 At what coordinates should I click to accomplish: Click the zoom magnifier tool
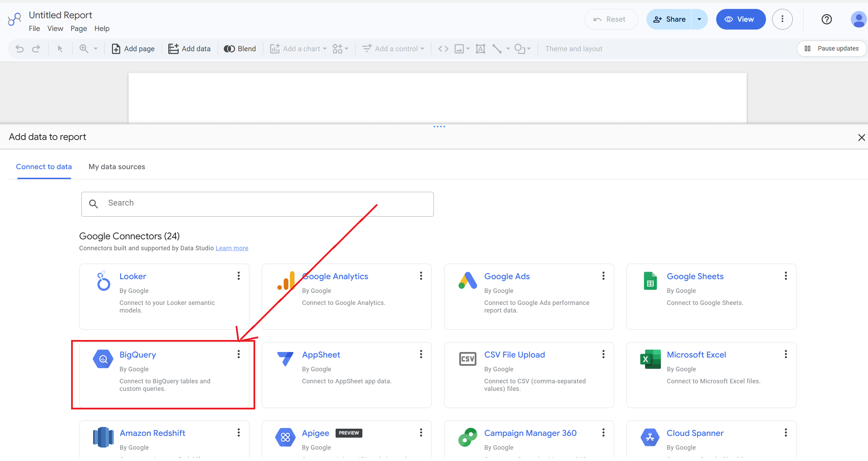coord(84,48)
